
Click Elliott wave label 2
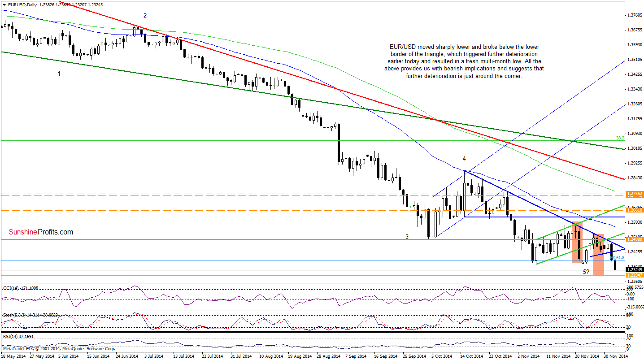145,15
